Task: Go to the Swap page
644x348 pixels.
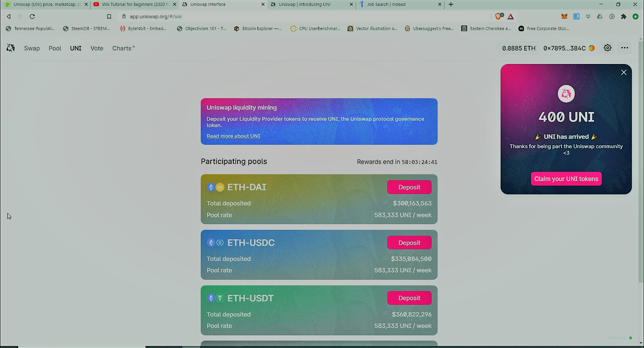Action: click(32, 48)
